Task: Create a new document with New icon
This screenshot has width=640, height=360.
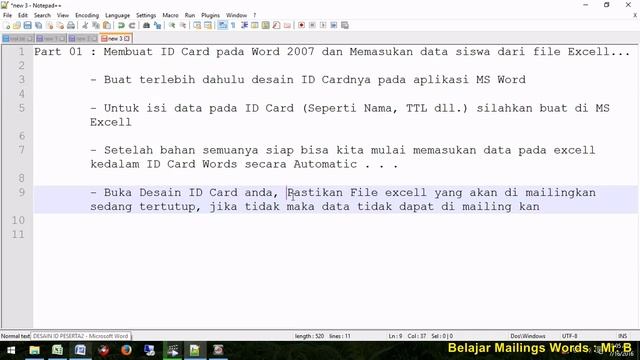Action: (7, 25)
